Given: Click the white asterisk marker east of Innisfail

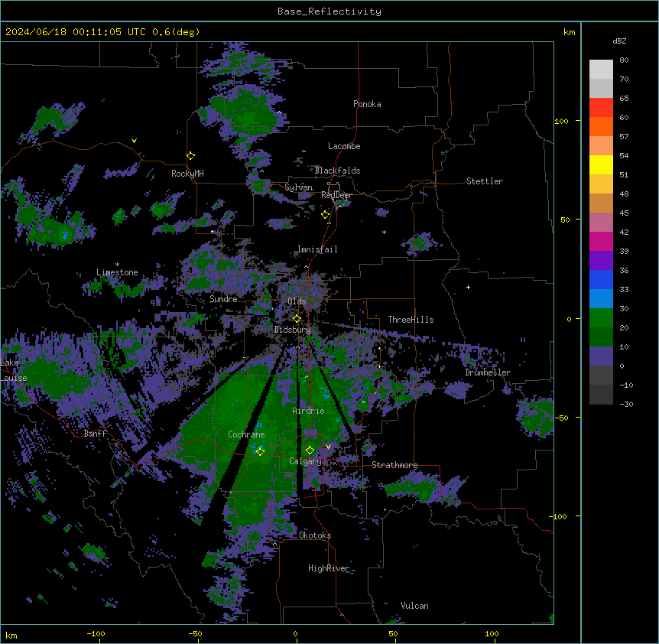Looking at the screenshot, I should [x=384, y=232].
